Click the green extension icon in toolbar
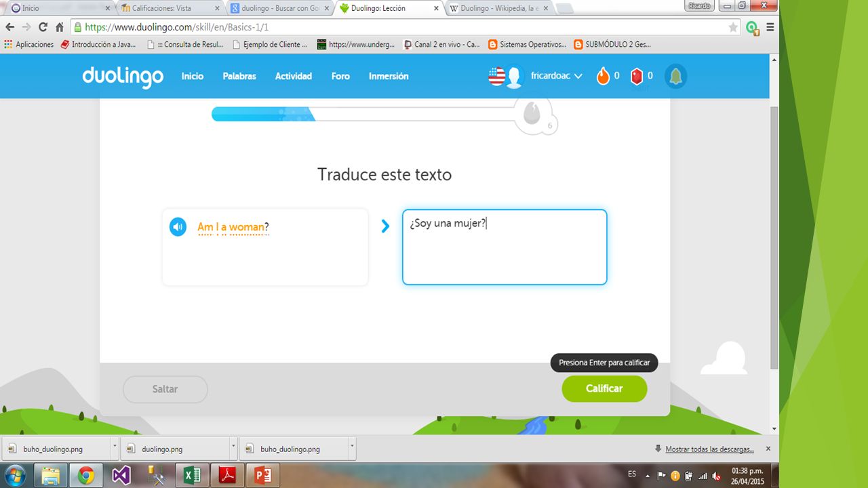Screen dimensions: 868x488 click(751, 27)
